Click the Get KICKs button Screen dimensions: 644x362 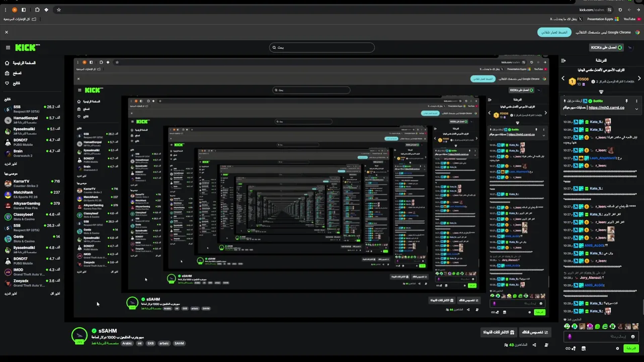pos(607,47)
